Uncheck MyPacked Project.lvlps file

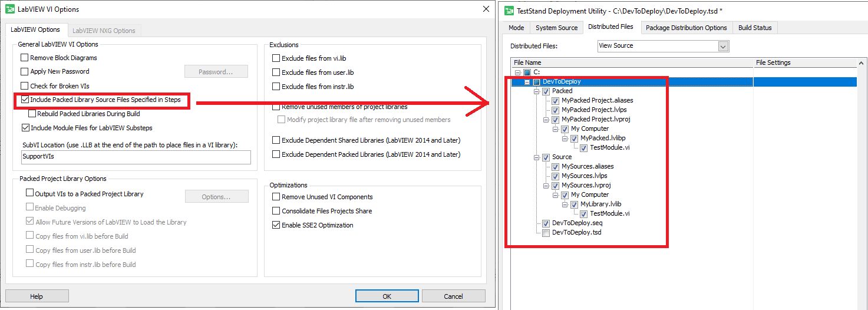tap(555, 110)
